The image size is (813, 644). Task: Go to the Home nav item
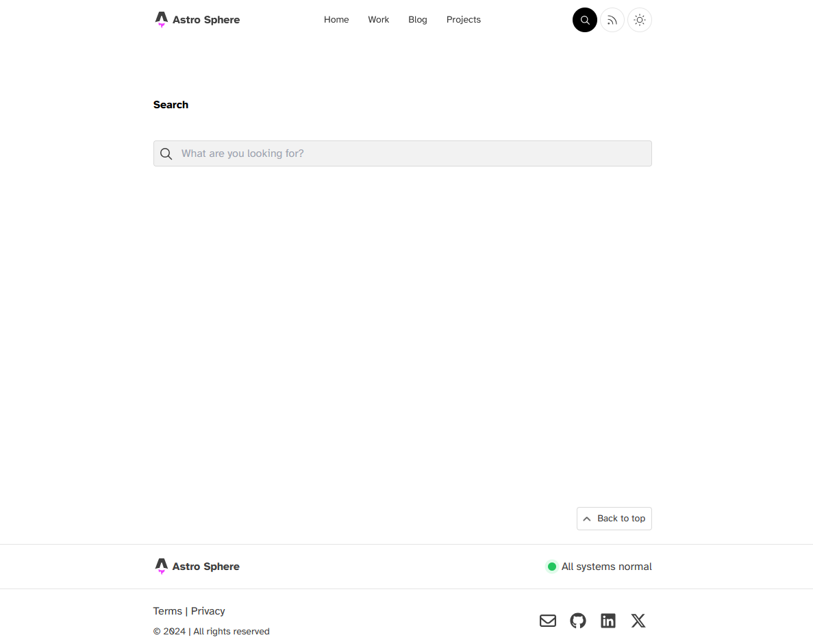tap(336, 20)
